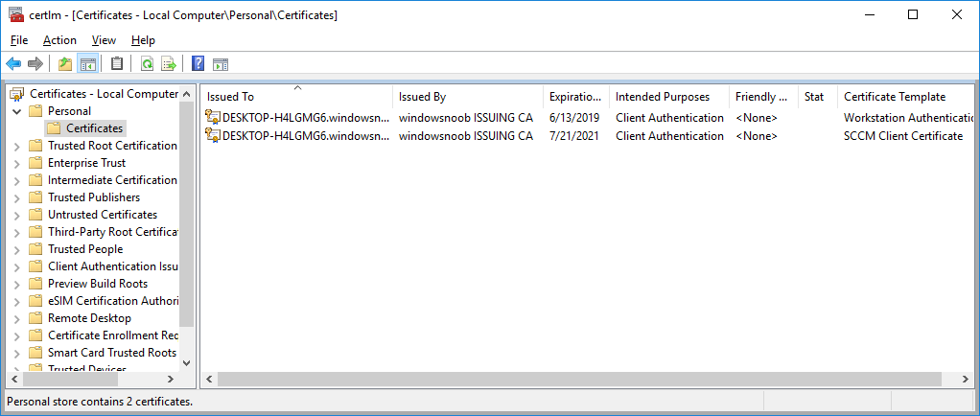Toggle the Show/Hide Action Pane icon
980x416 pixels.
tap(220, 63)
